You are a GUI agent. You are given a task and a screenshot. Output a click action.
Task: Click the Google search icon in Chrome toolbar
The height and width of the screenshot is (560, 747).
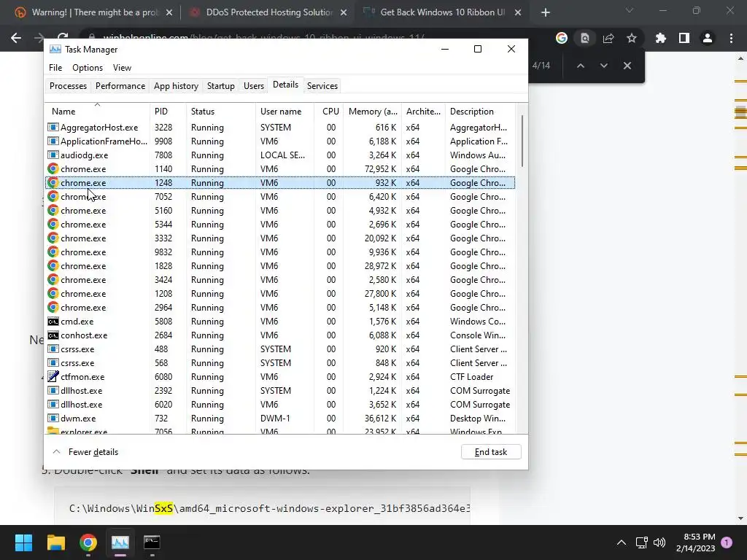pyautogui.click(x=562, y=38)
